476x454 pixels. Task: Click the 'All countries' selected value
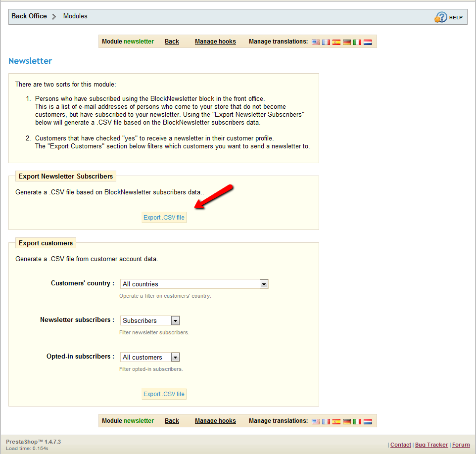140,284
